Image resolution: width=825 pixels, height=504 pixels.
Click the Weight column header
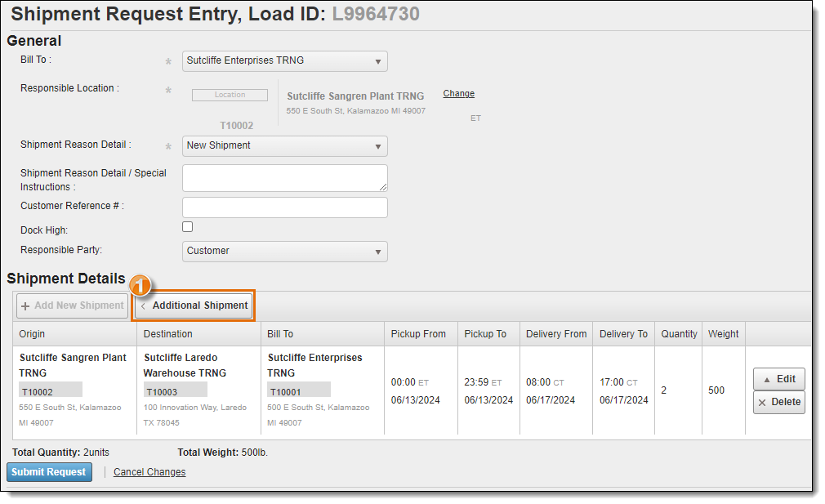click(x=723, y=334)
